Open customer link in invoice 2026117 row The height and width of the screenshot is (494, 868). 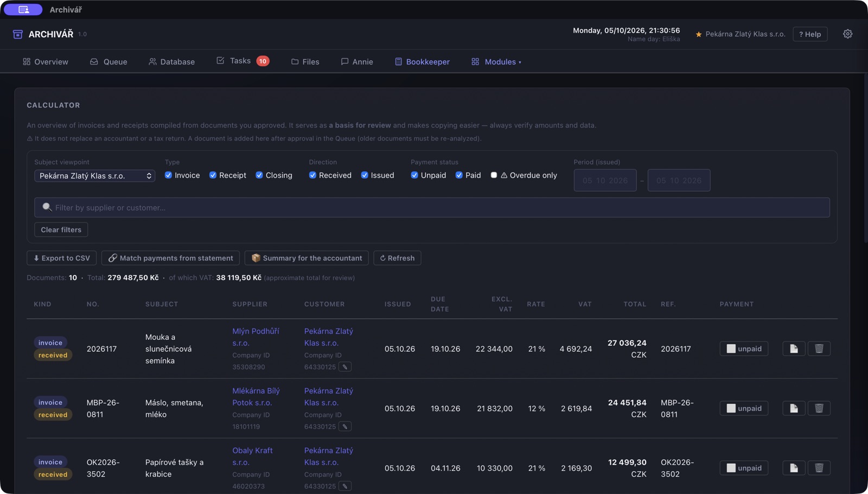pos(328,337)
